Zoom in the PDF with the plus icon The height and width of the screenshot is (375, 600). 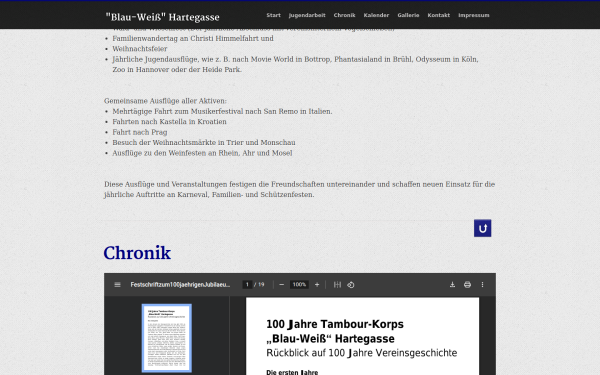tap(317, 285)
